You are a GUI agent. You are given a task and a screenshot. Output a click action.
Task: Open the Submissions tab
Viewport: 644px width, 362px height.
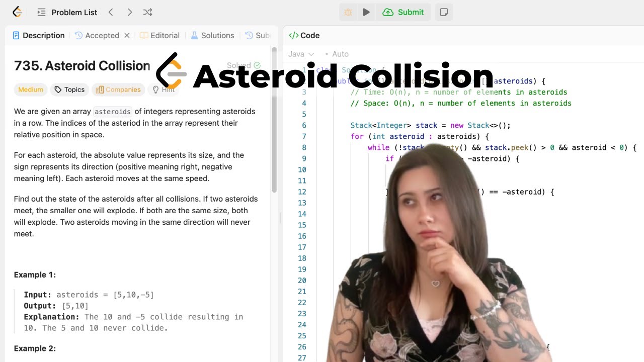coord(258,35)
